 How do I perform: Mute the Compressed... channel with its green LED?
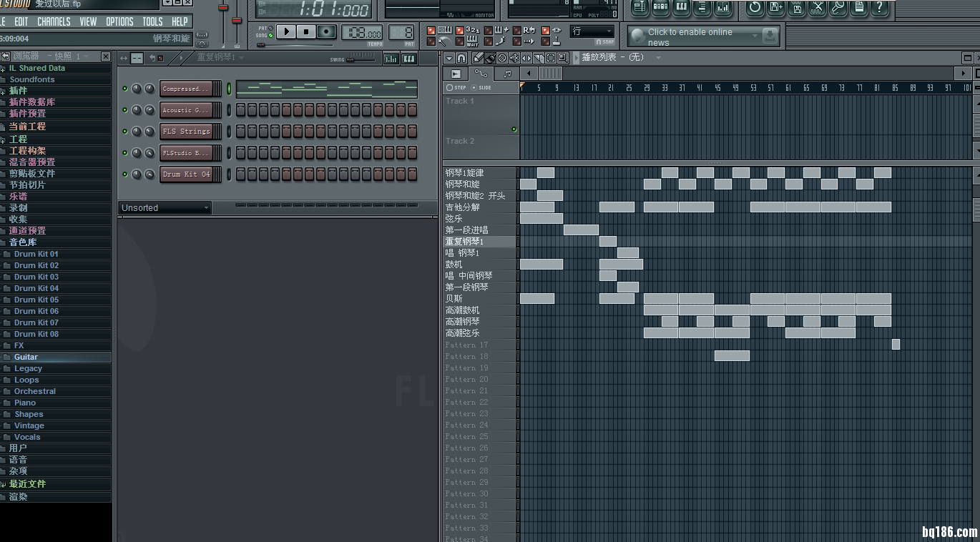click(x=125, y=89)
